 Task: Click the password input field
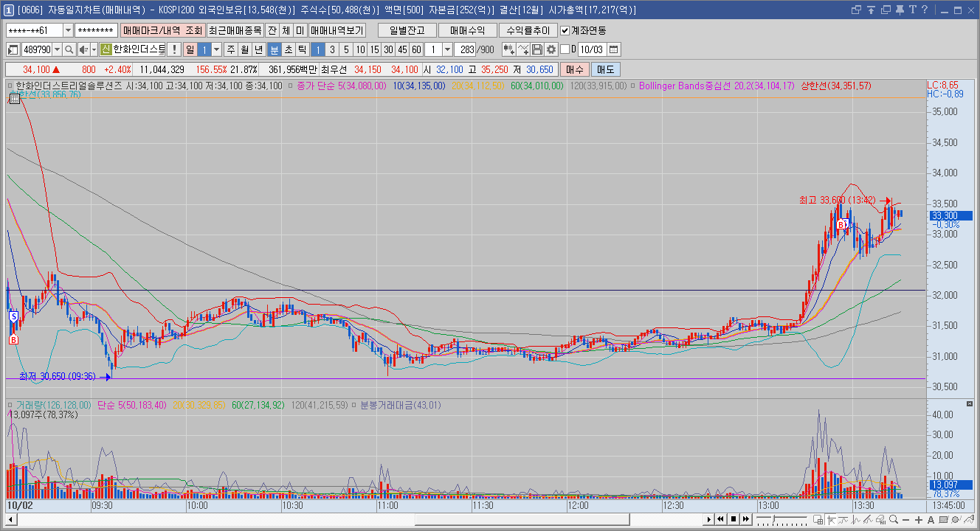[96, 30]
